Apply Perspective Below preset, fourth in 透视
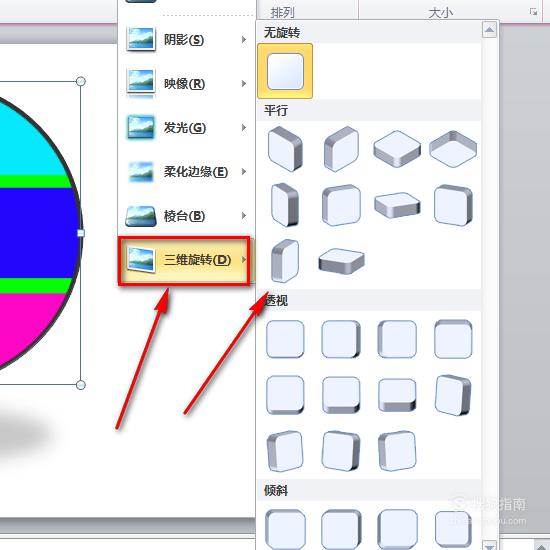The height and width of the screenshot is (550, 550). [453, 339]
